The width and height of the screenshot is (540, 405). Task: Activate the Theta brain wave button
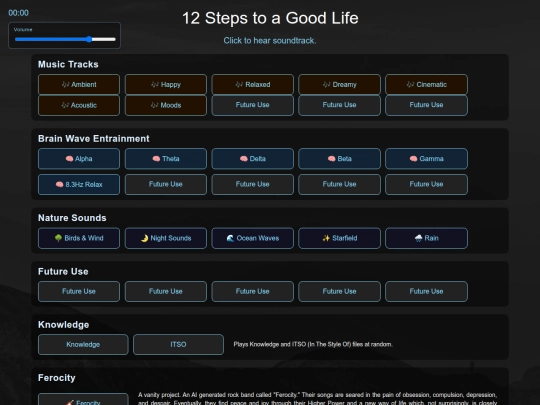[x=166, y=159]
